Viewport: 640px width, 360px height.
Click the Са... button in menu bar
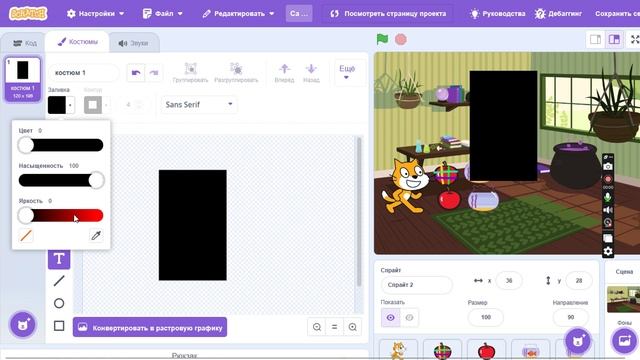(x=299, y=13)
